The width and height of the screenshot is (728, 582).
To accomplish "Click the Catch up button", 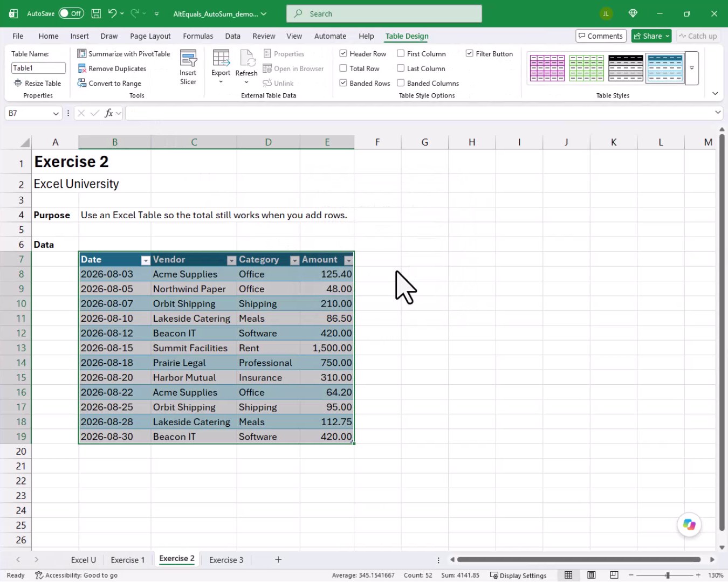I will (x=698, y=36).
